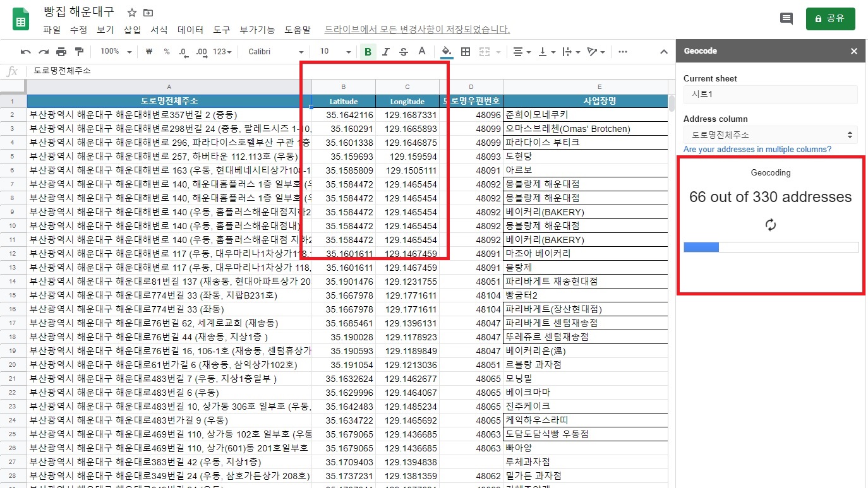Open the 파일 menu

tap(52, 30)
